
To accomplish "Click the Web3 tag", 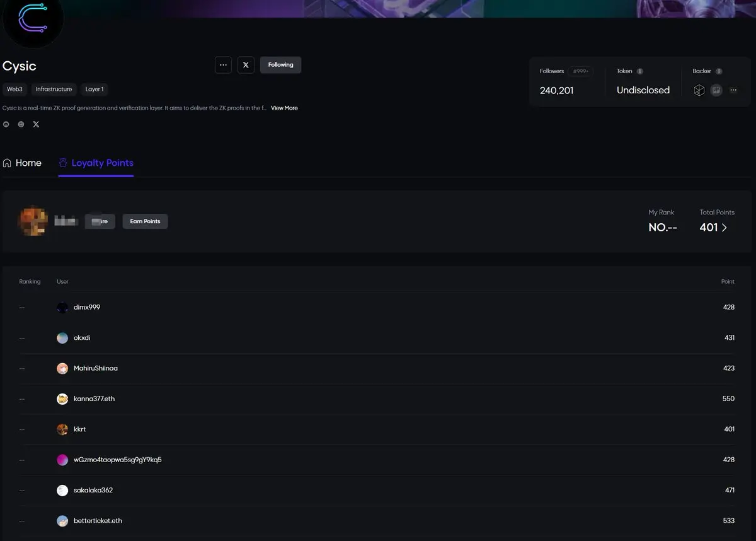I will point(14,90).
